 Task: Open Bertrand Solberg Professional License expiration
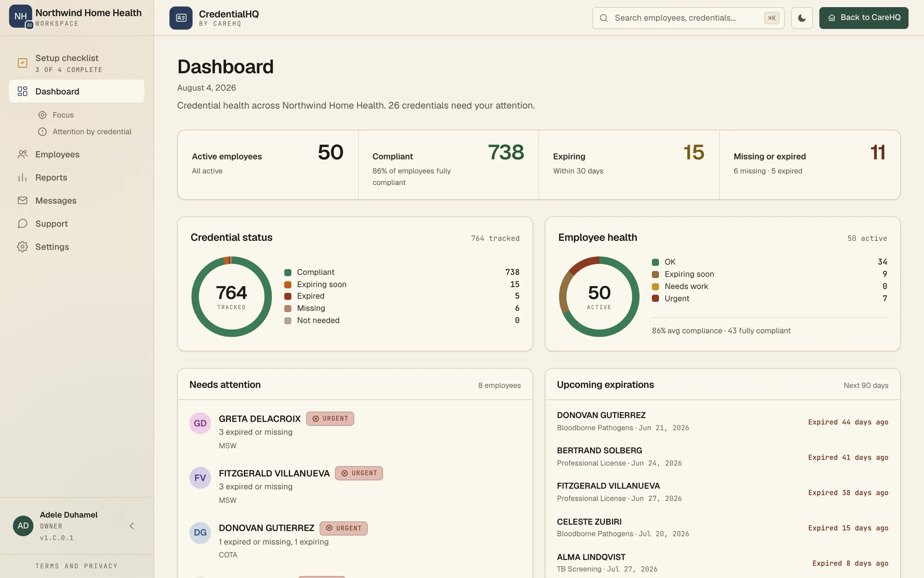[x=723, y=456]
